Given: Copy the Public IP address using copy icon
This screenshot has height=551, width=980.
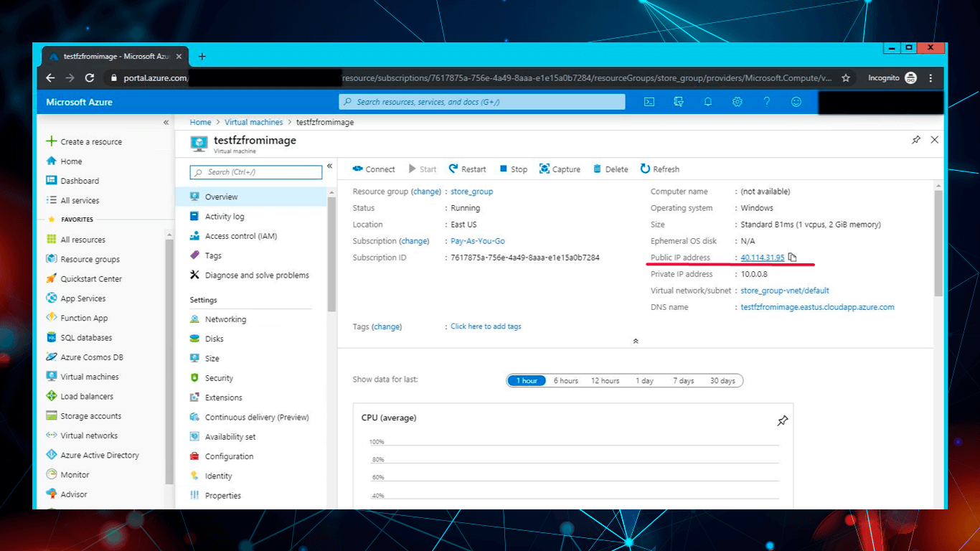Looking at the screenshot, I should coord(792,257).
